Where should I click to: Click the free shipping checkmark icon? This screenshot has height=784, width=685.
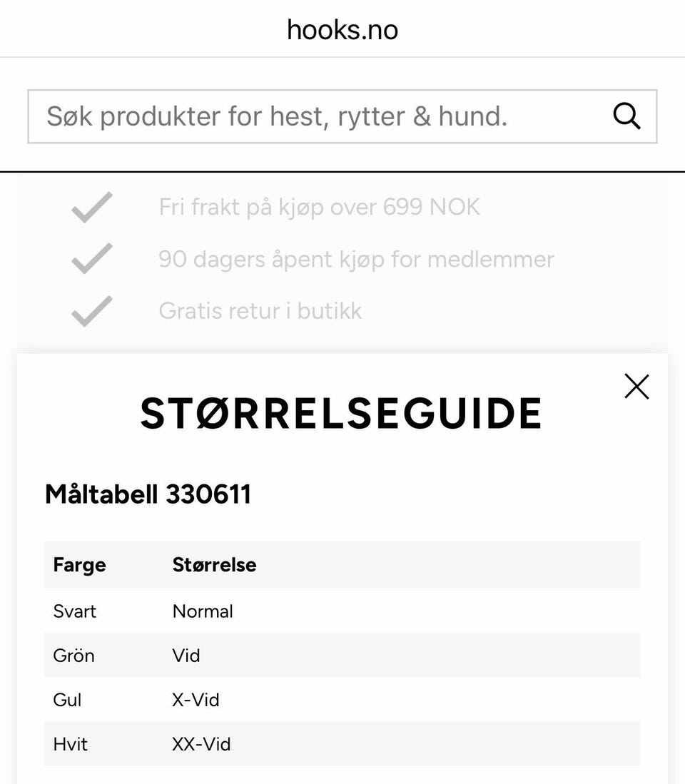pyautogui.click(x=92, y=208)
